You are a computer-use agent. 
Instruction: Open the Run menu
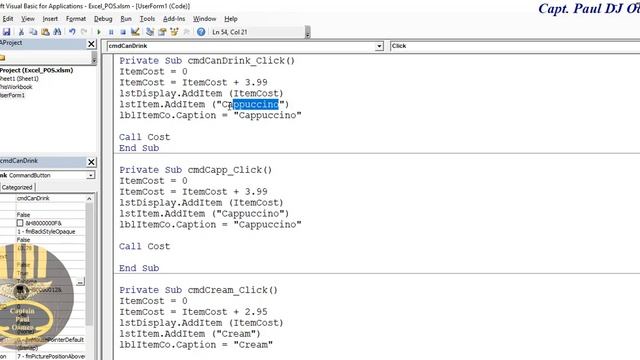coord(126,19)
